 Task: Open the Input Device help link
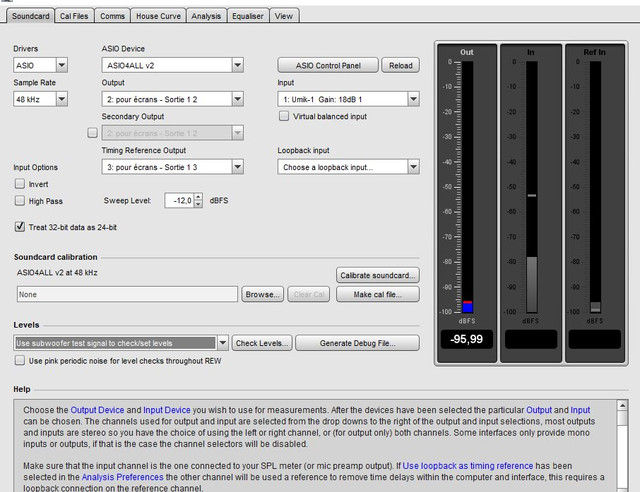[167, 410]
